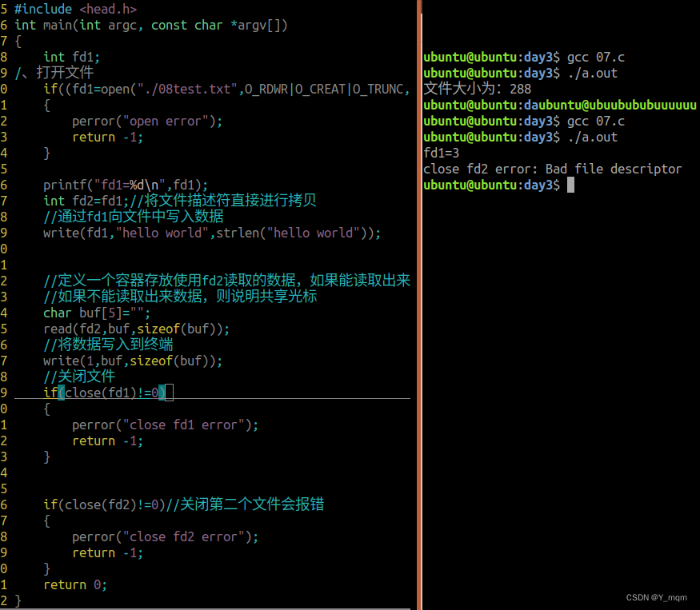
Task: Click perror("close fd1 error"); line
Action: (x=165, y=425)
